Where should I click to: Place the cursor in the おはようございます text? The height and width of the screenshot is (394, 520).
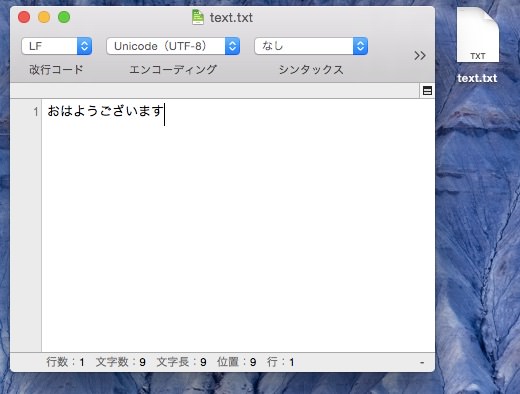(105, 111)
